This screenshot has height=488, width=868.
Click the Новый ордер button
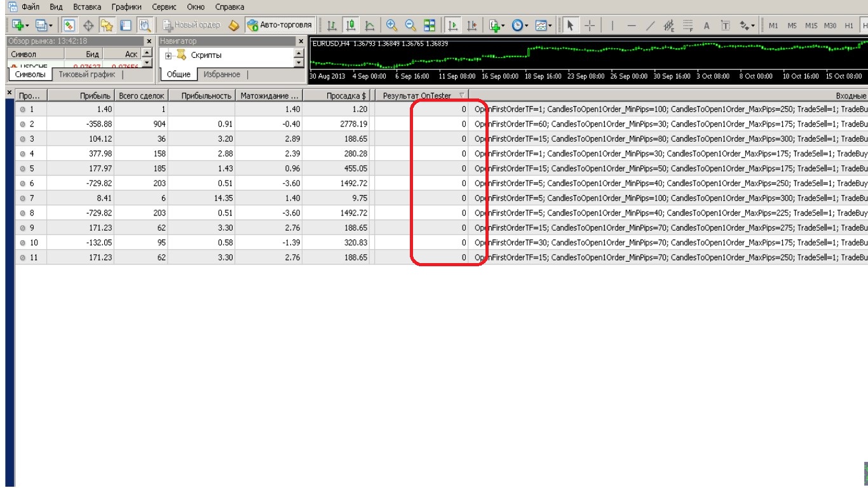[x=191, y=25]
